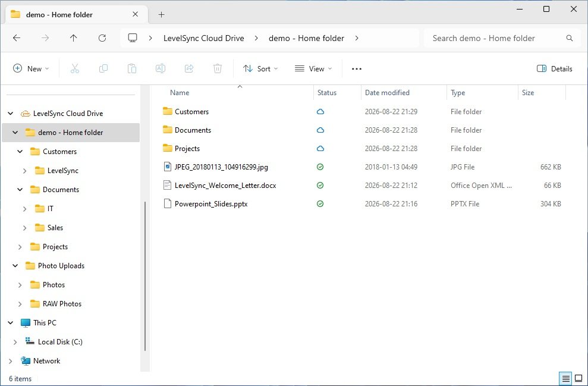Click the computer icon in address bar
Image resolution: width=588 pixels, height=386 pixels.
pyautogui.click(x=133, y=38)
